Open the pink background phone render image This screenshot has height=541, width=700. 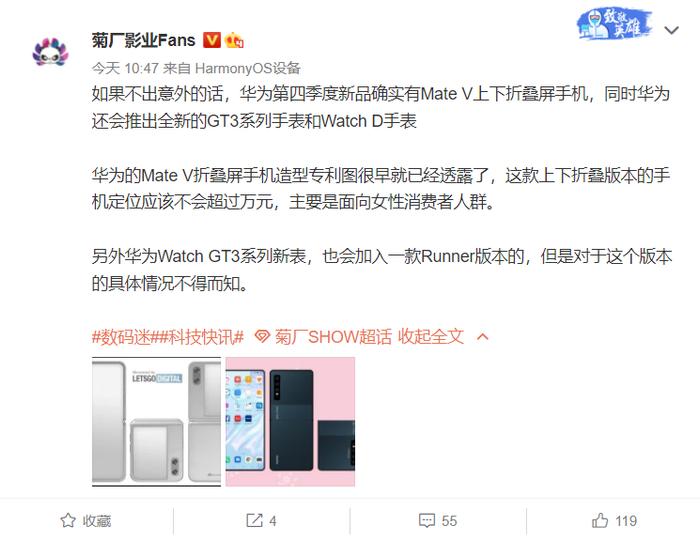[x=290, y=422]
